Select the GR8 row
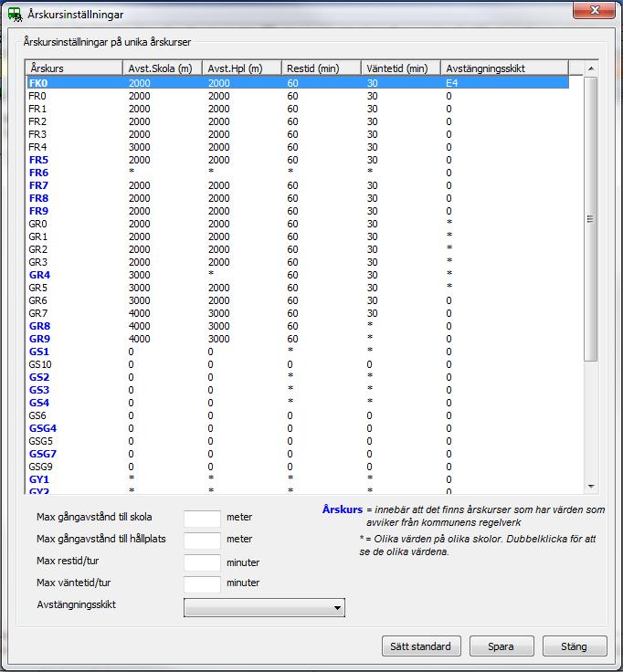This screenshot has width=623, height=672. [x=298, y=326]
